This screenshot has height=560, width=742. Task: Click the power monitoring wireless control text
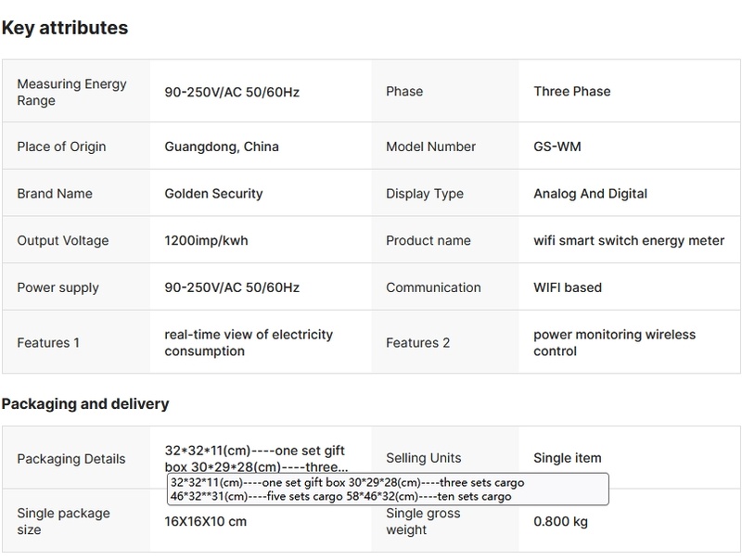[614, 343]
